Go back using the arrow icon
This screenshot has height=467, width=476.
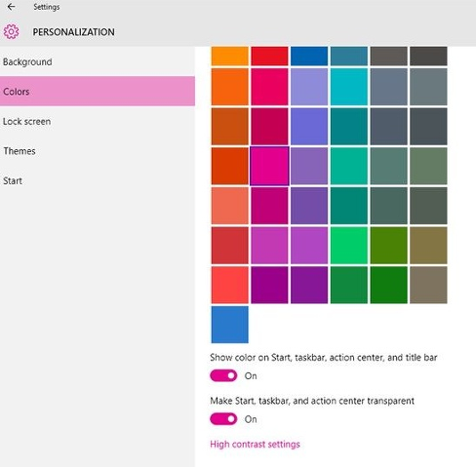[x=11, y=7]
